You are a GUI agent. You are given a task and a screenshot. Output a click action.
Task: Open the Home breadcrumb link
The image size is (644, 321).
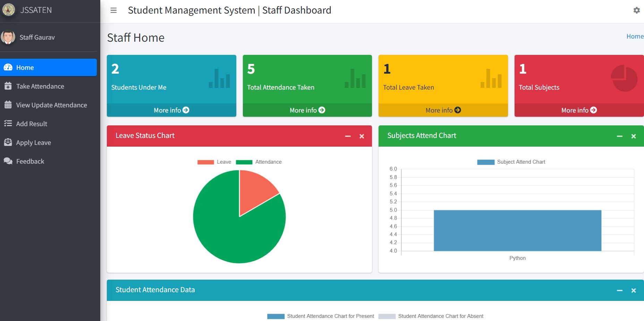click(635, 36)
